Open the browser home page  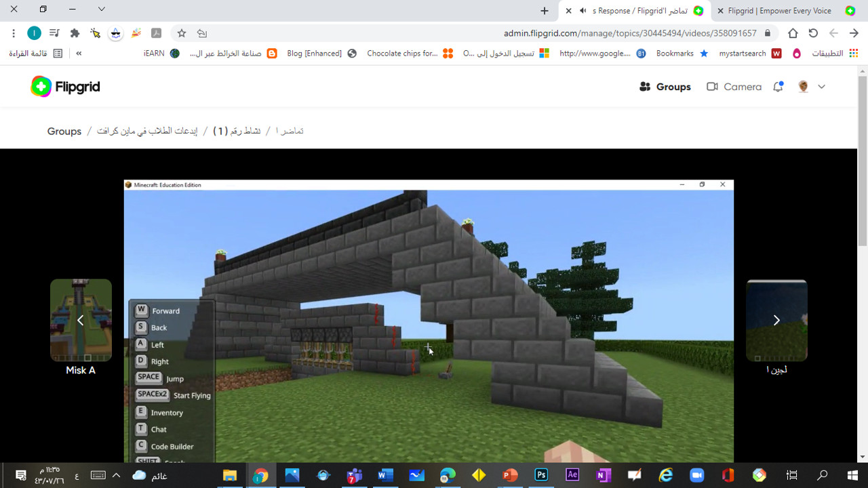click(x=793, y=33)
